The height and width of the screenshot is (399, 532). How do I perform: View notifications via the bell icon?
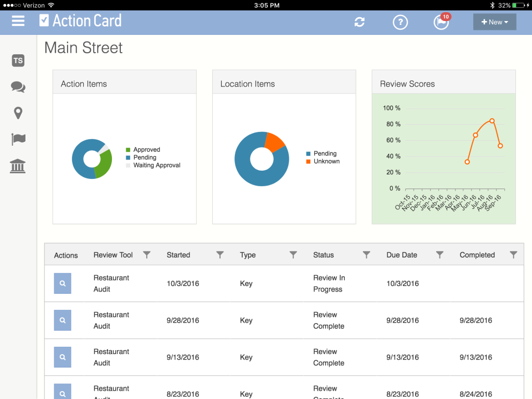(441, 22)
